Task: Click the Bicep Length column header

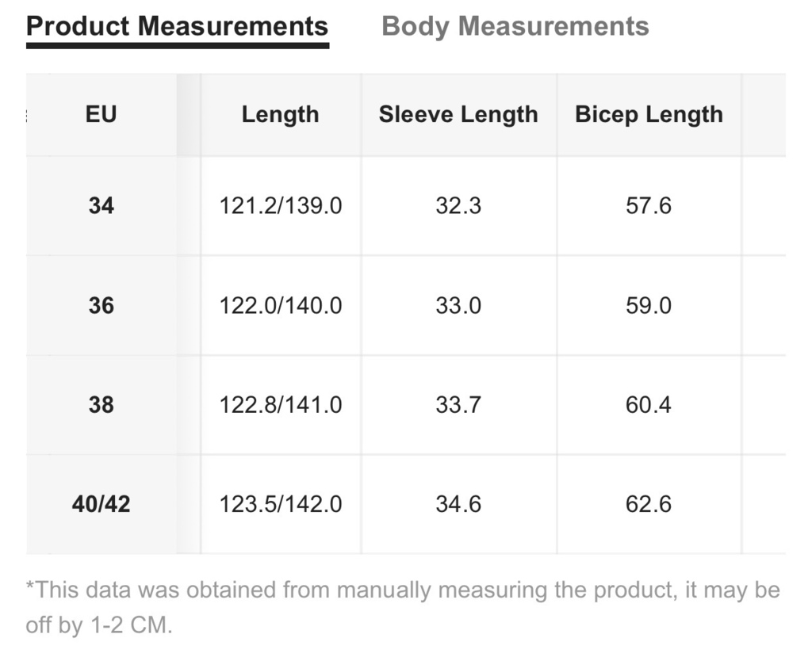Action: [x=649, y=114]
